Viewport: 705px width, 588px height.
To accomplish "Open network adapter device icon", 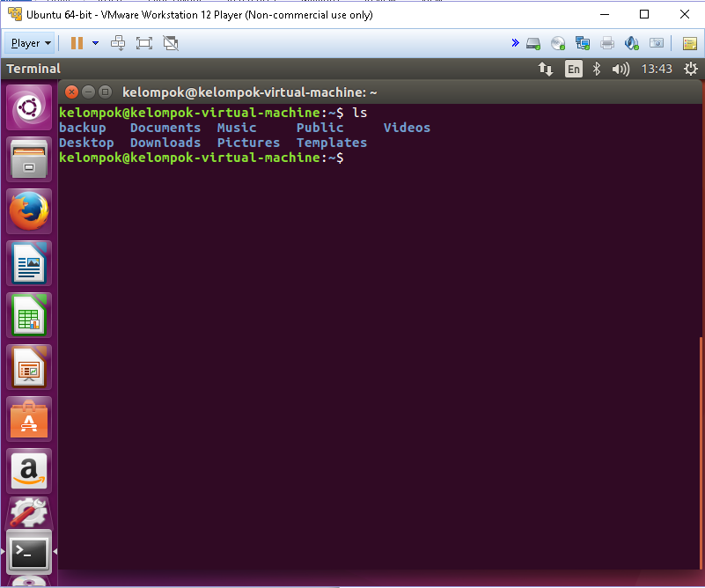I will tap(583, 43).
